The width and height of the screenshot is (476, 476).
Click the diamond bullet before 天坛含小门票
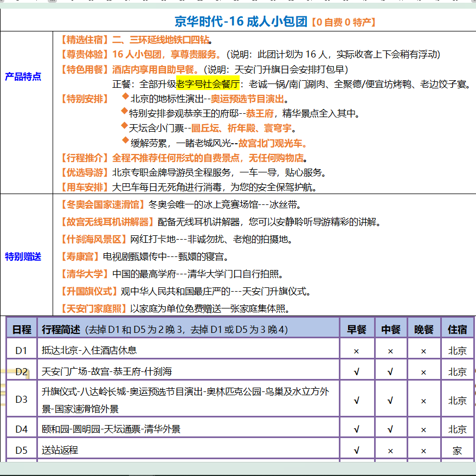[124, 127]
